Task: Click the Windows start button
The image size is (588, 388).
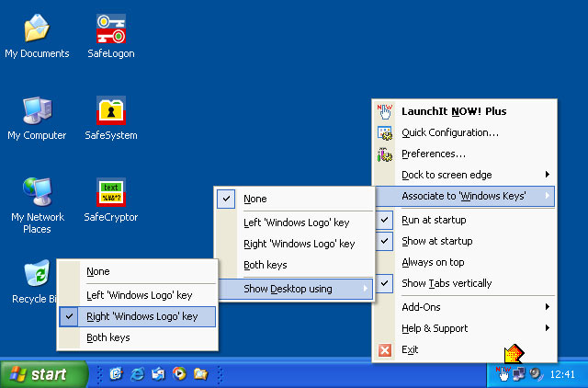Action: (44, 374)
